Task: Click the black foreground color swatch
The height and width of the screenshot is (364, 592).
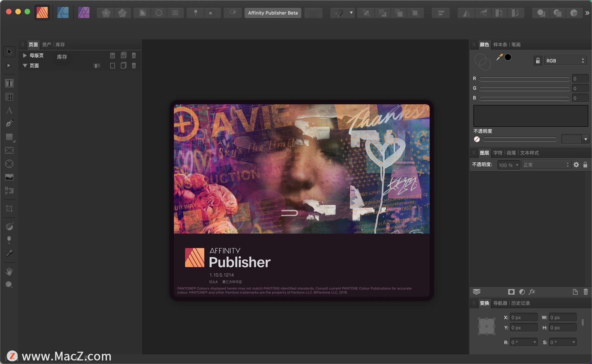Action: (x=508, y=57)
